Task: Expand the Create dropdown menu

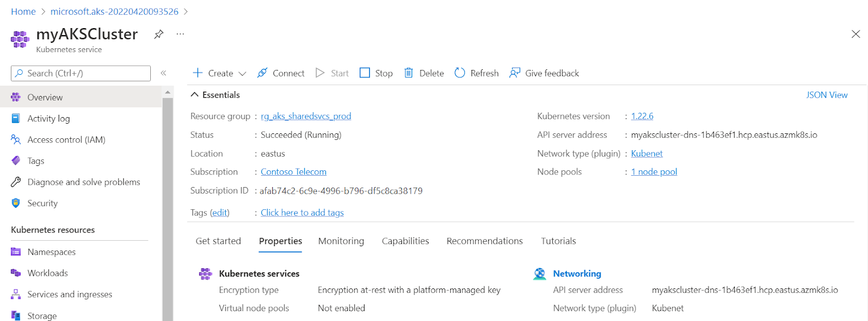Action: 242,73
